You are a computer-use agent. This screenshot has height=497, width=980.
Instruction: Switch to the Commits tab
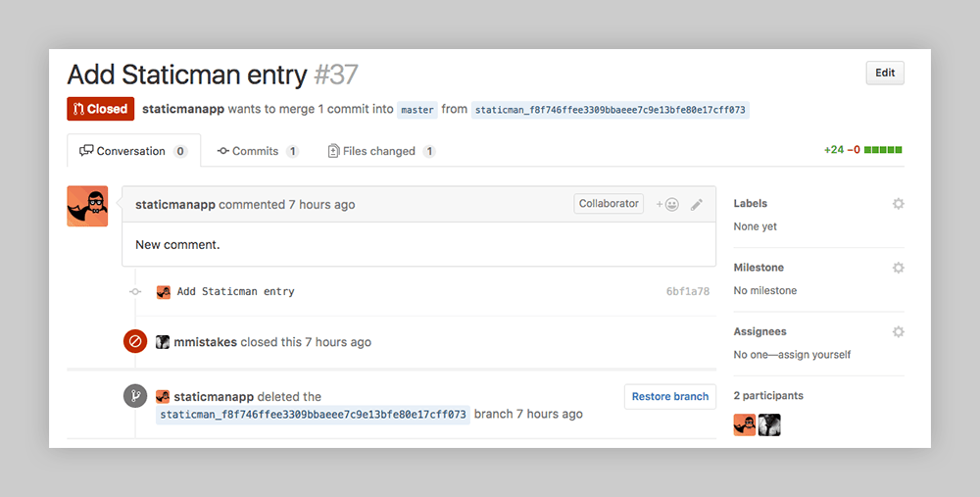(x=258, y=151)
